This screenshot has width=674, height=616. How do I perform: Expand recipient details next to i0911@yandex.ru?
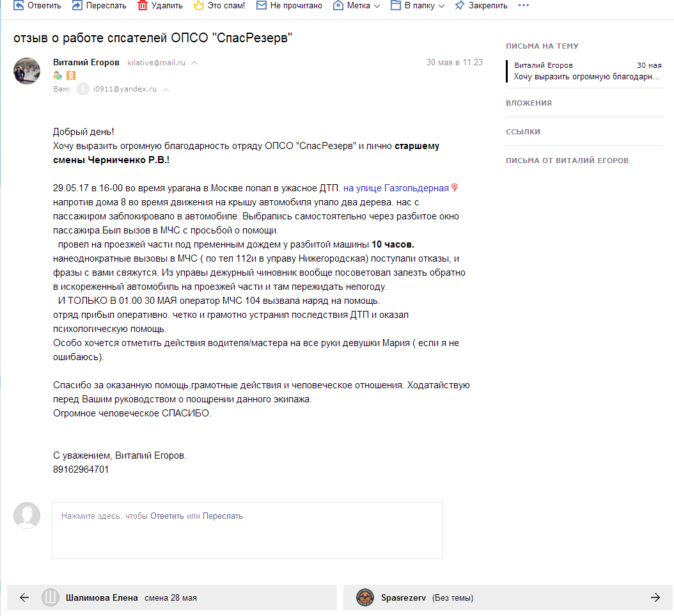(166, 90)
